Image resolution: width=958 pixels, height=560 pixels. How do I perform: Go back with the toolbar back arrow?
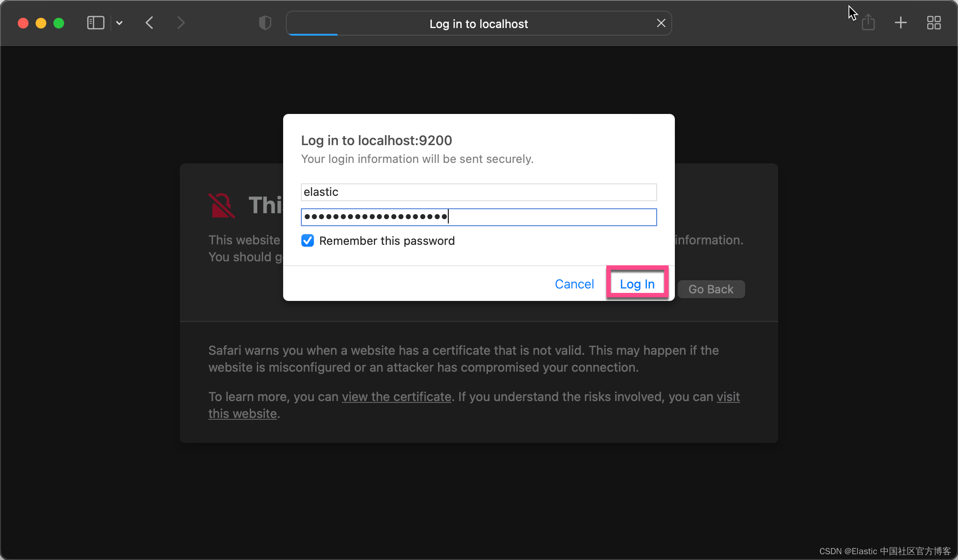(150, 23)
